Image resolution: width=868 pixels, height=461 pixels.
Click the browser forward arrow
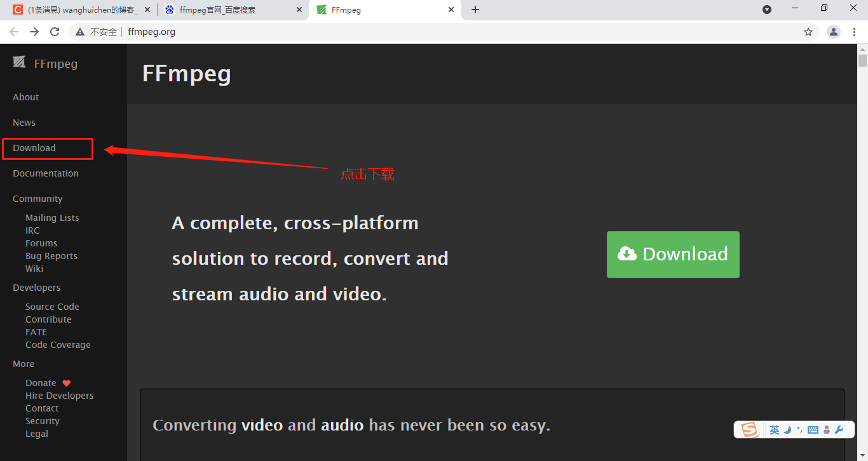click(34, 32)
